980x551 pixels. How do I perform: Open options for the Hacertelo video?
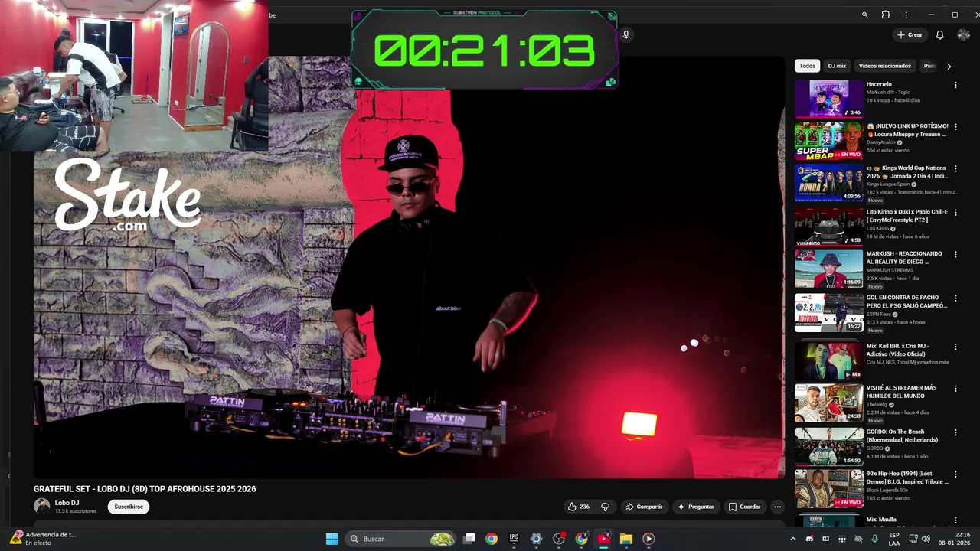click(955, 85)
